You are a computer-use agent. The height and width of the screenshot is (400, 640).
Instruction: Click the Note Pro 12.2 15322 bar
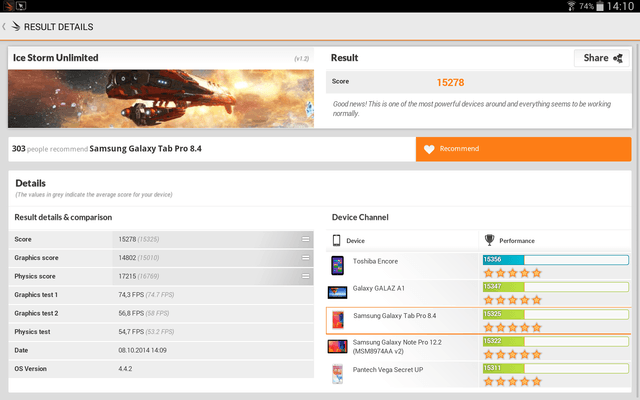tap(556, 341)
